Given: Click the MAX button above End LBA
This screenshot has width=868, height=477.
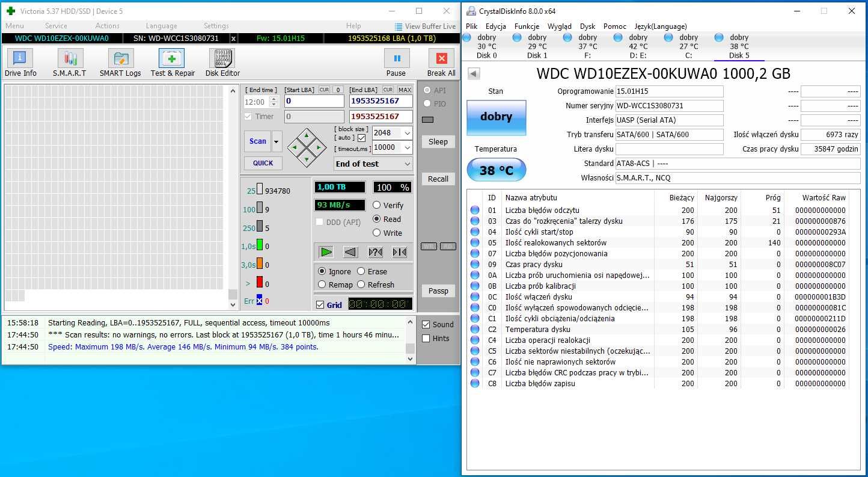Looking at the screenshot, I should coord(405,90).
